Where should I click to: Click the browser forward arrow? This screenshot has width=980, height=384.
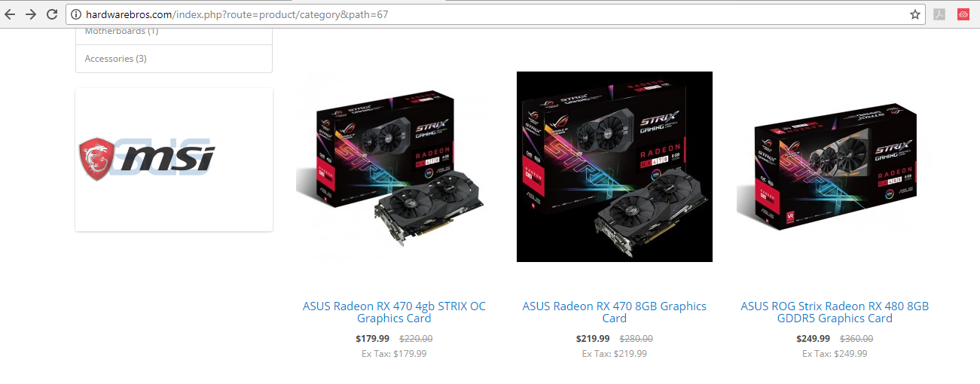pos(31,14)
